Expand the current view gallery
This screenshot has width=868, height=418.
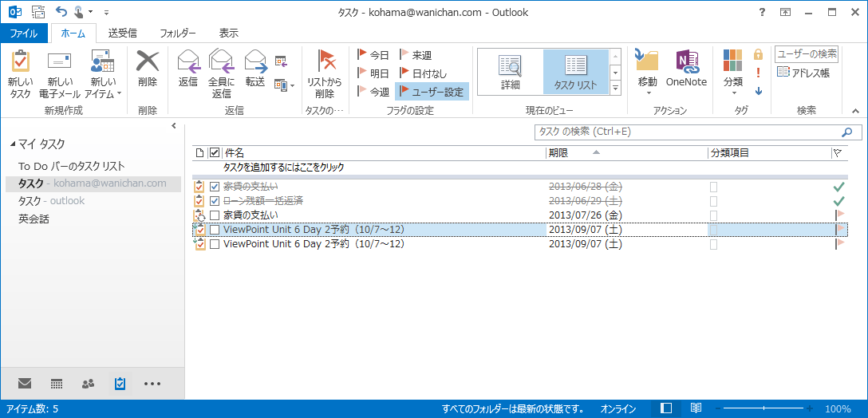(615, 88)
